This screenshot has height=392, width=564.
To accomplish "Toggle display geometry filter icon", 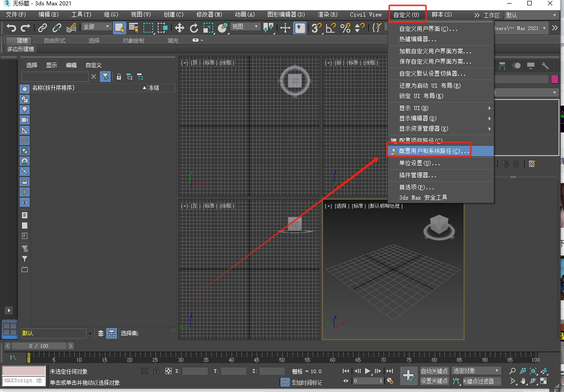I will tap(25, 89).
